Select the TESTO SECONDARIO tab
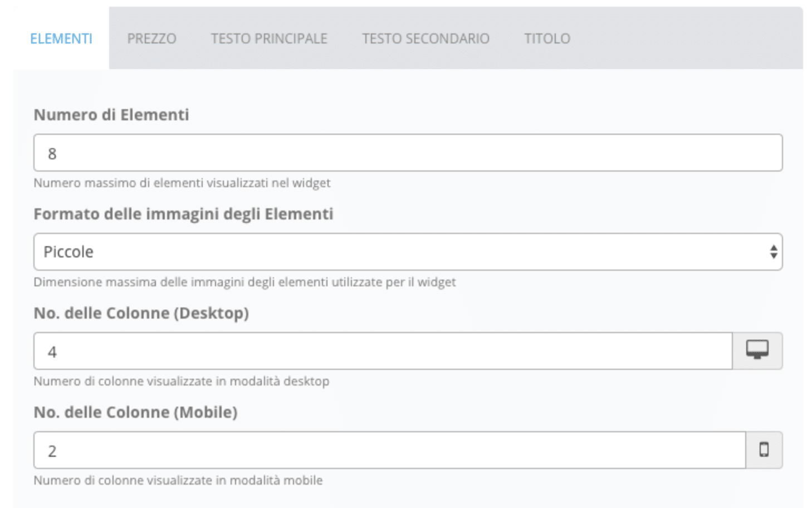This screenshot has width=812, height=508. (x=425, y=38)
